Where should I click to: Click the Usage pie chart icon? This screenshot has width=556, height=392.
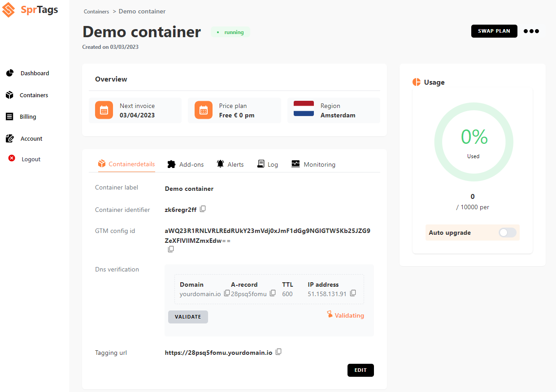point(417,82)
